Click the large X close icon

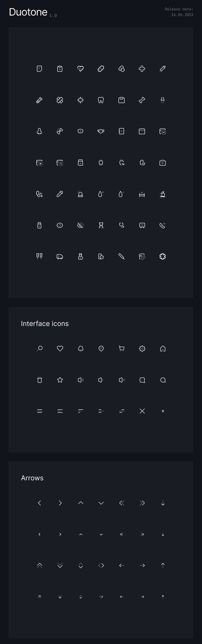click(x=142, y=411)
